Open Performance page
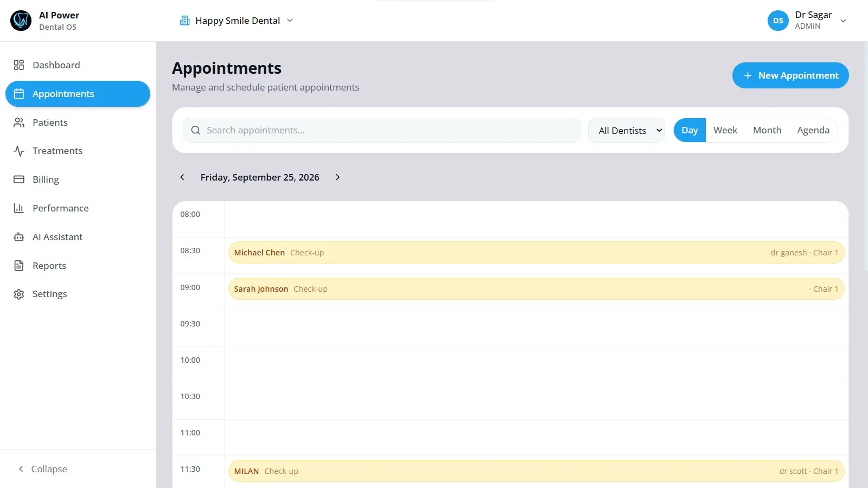Viewport: 868px width, 488px height. 78,208
